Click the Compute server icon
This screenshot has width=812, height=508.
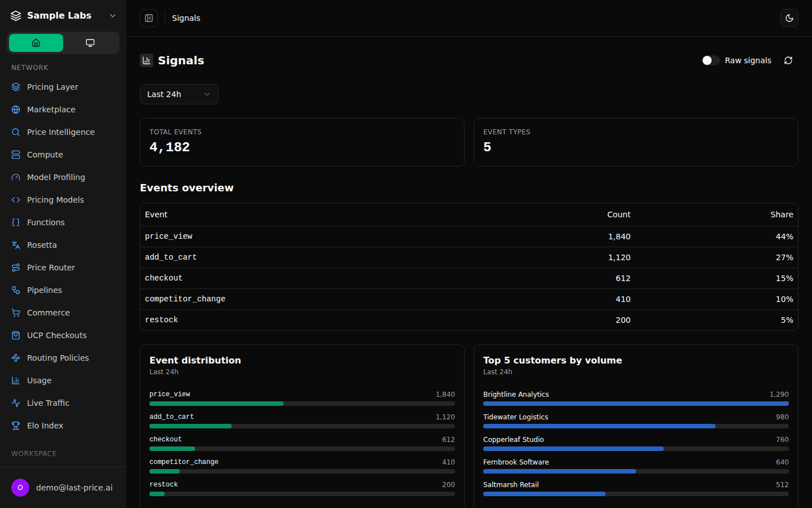(x=16, y=155)
